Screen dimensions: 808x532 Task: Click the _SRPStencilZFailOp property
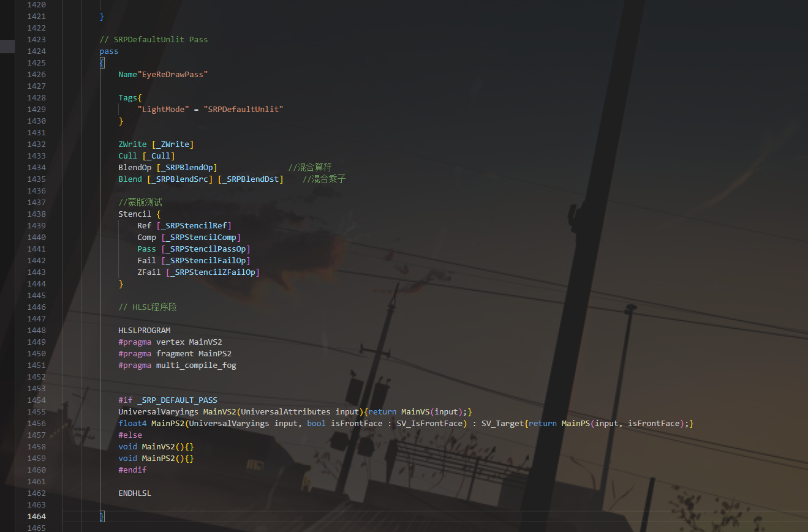213,272
